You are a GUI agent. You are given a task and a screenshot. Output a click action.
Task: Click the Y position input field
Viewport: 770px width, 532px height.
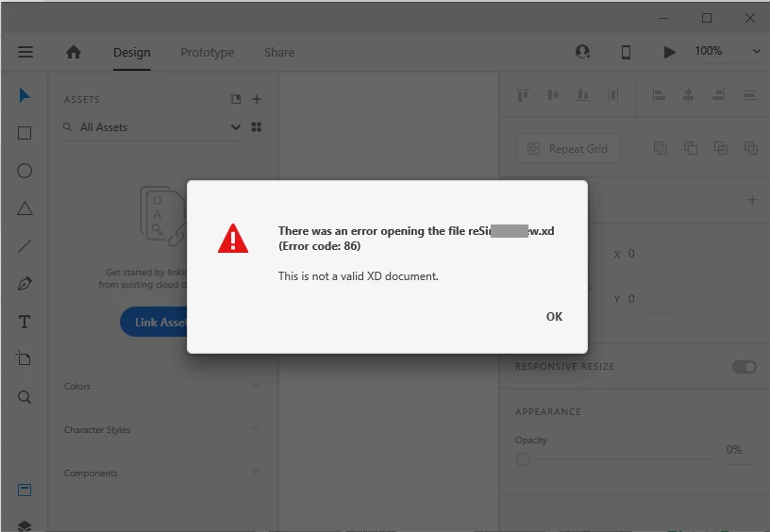pyautogui.click(x=651, y=299)
